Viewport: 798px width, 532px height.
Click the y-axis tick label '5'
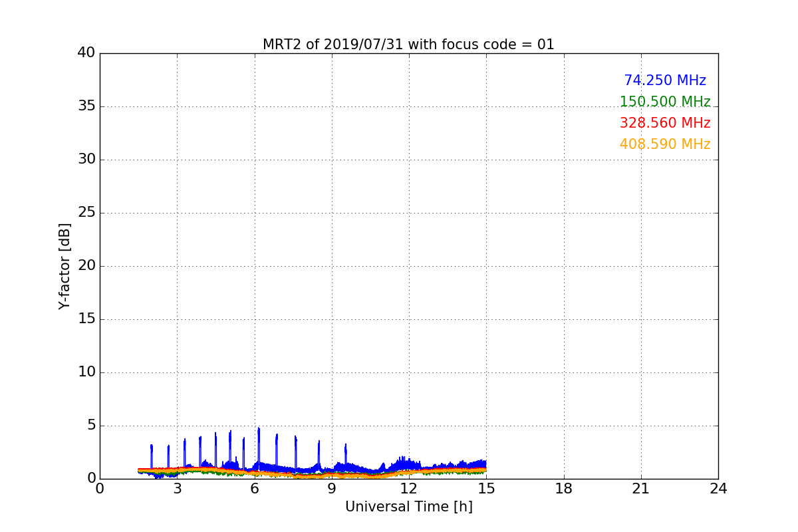click(x=91, y=426)
